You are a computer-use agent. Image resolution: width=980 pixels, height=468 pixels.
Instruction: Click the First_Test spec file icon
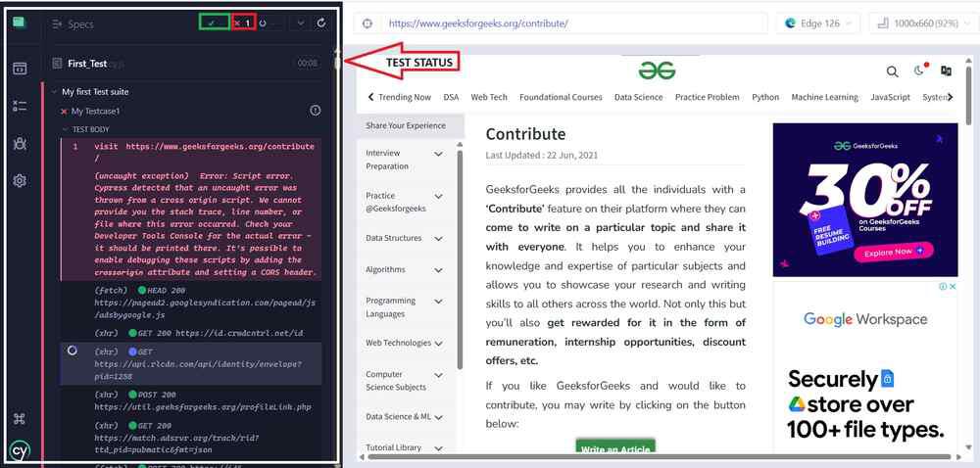58,63
